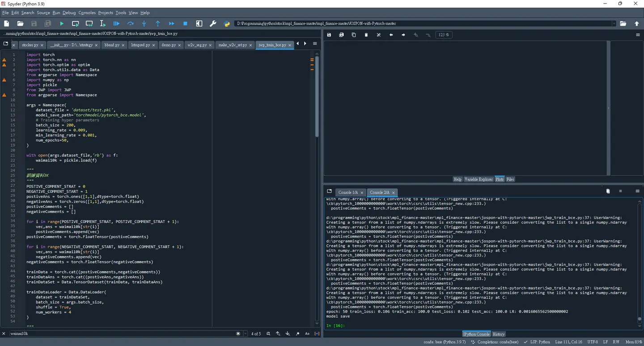Stop debugging with the blue square icon

pos(185,23)
